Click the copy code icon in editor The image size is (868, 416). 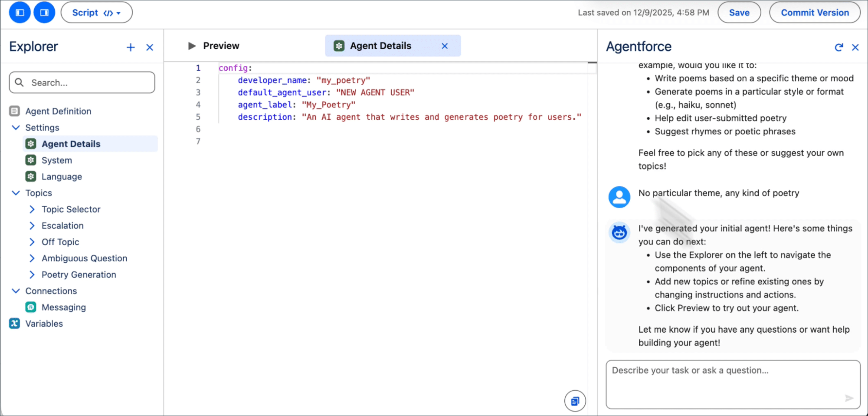point(575,401)
